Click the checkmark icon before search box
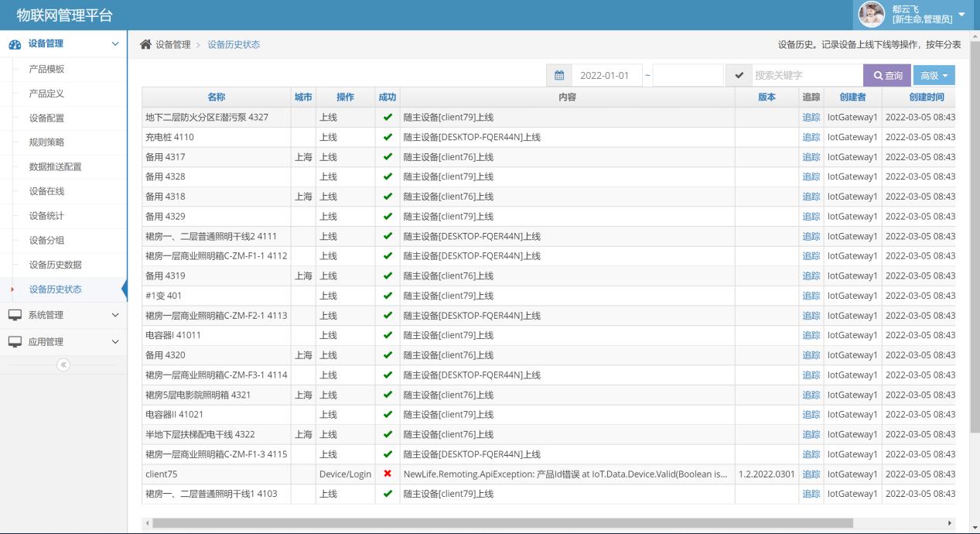Screen dimensions: 980x534 point(739,75)
